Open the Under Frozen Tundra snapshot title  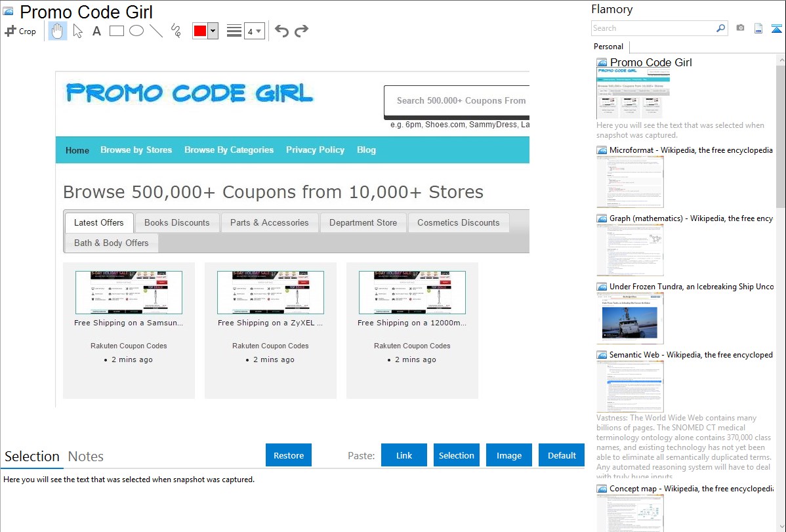(692, 287)
